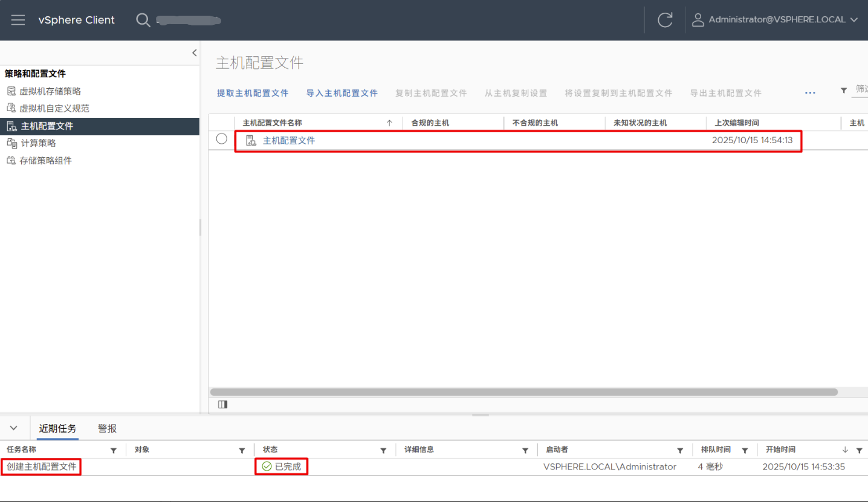Click 复制主机配置文件 action
868x502 pixels.
[x=431, y=93]
